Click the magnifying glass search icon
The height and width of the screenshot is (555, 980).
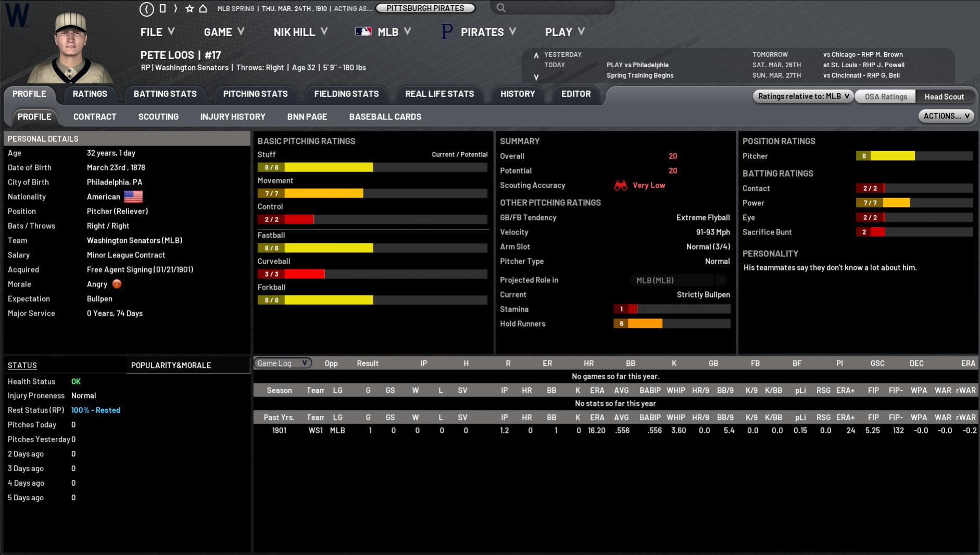pos(501,8)
